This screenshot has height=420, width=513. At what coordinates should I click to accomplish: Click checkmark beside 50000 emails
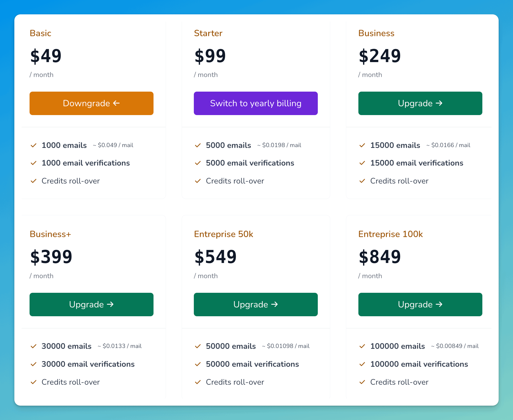pyautogui.click(x=198, y=346)
